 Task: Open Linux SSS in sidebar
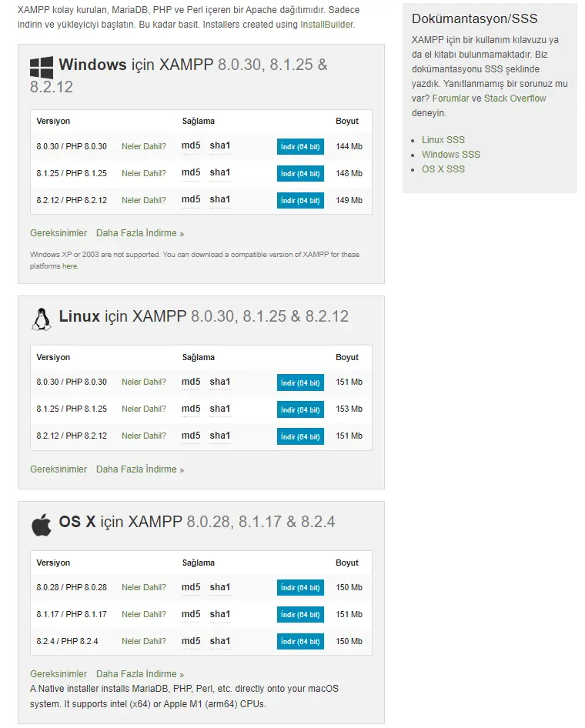coord(443,140)
